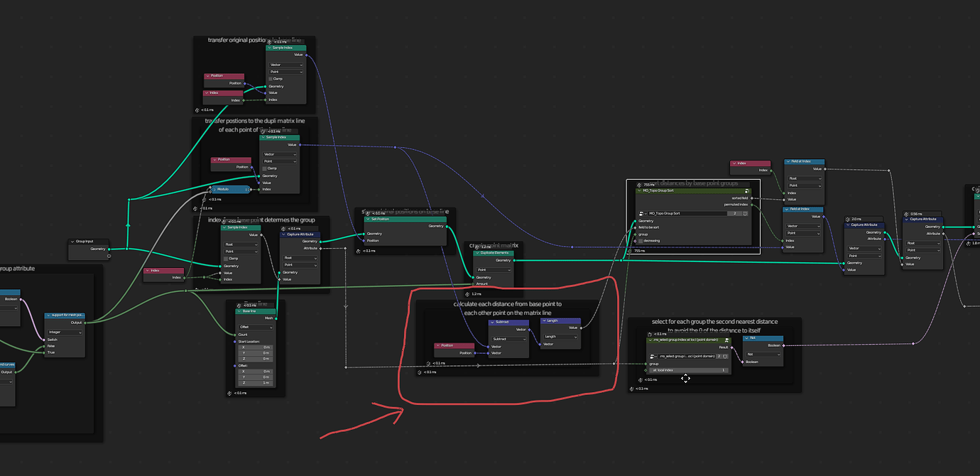Collapse the Duplicate Elements node
The width and height of the screenshot is (980, 476).
pyautogui.click(x=477, y=253)
